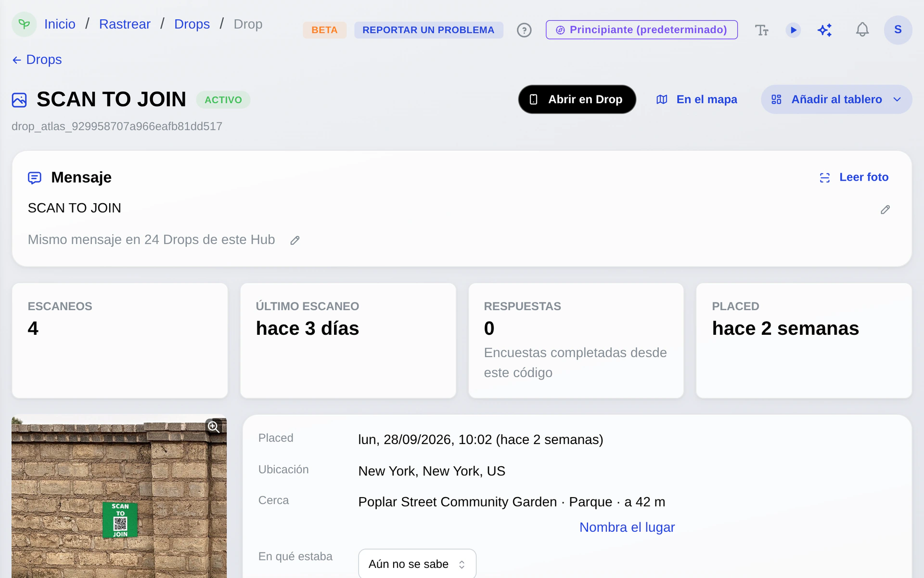The image size is (924, 578).
Task: Click the Último escaneo hace 3 días card
Action: point(348,341)
